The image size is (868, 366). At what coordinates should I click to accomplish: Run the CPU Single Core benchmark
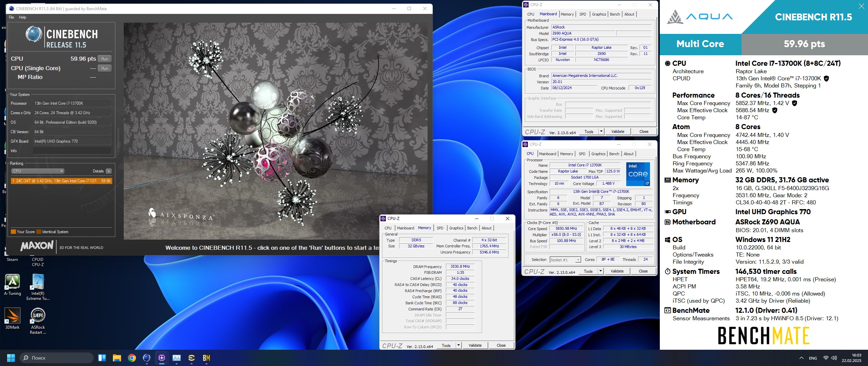(105, 68)
